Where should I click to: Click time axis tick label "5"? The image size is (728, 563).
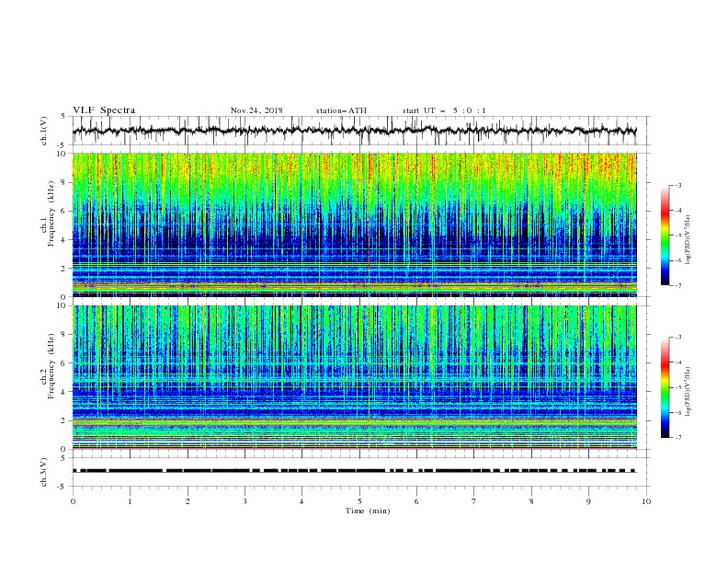[359, 501]
